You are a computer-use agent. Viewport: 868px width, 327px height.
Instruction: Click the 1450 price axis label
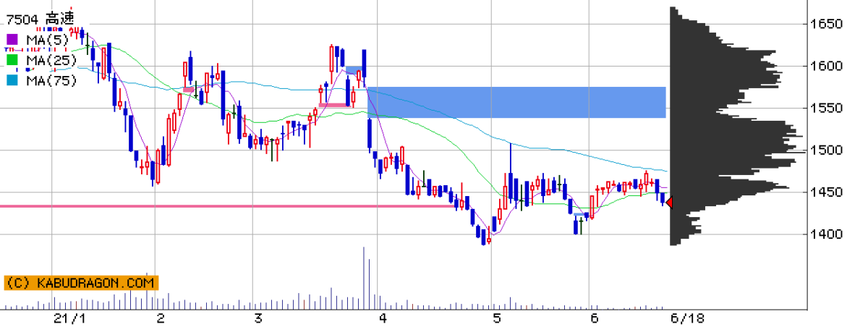(825, 192)
